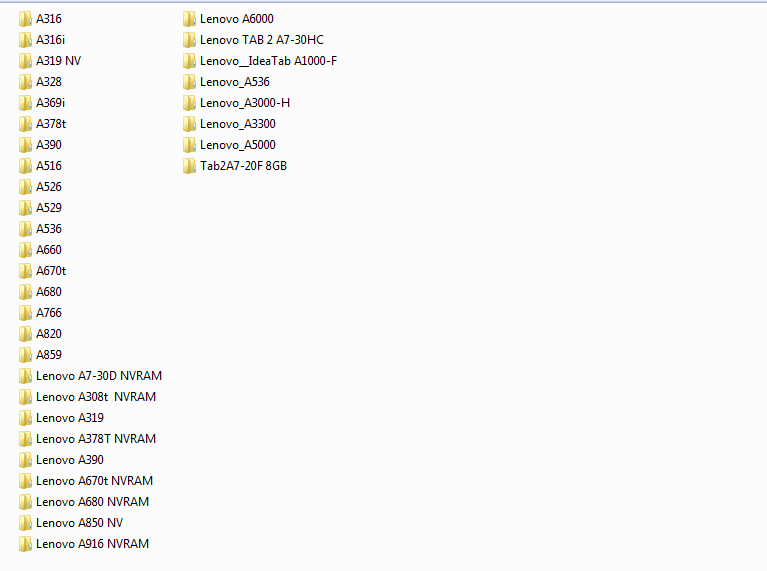This screenshot has width=767, height=571.
Task: Click the A328 folder icon
Action: coord(25,82)
